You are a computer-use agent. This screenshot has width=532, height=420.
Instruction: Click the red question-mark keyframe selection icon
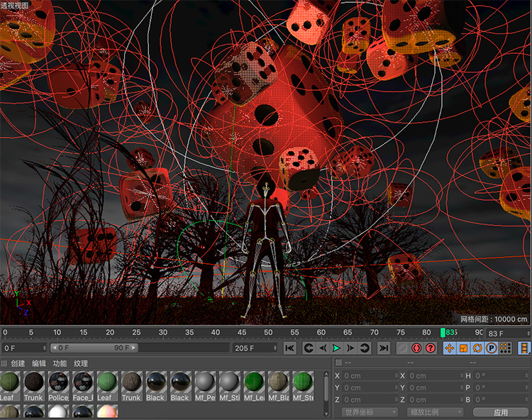pyautogui.click(x=431, y=348)
